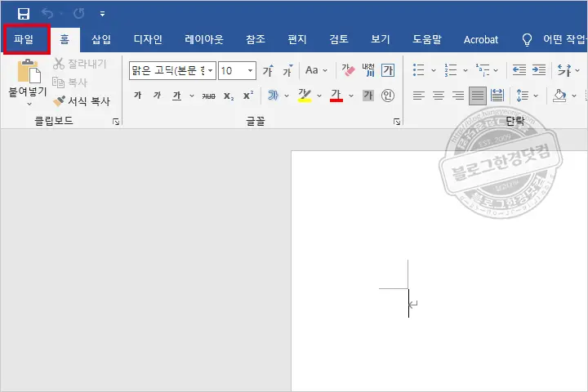Click the text effects icon
The image size is (588, 392).
[273, 96]
